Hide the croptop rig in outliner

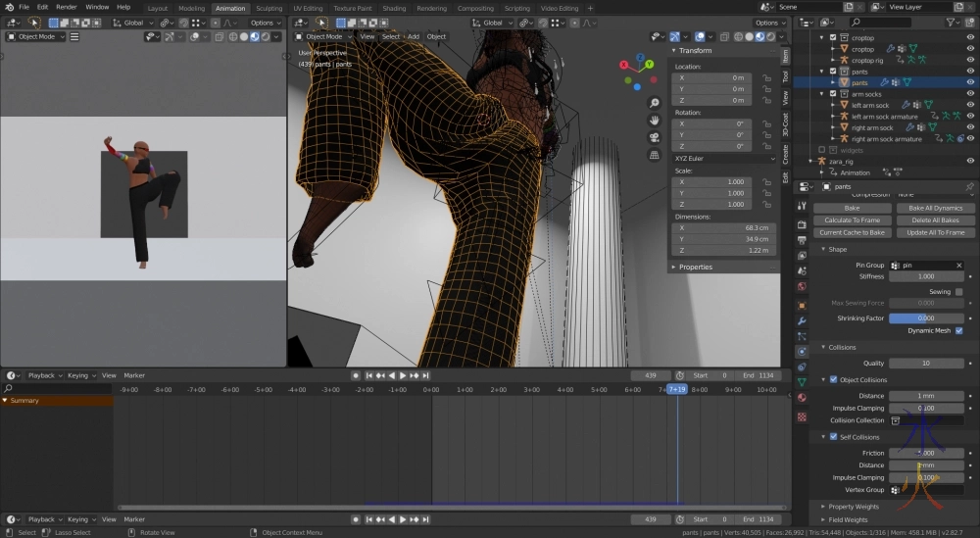[x=970, y=60]
